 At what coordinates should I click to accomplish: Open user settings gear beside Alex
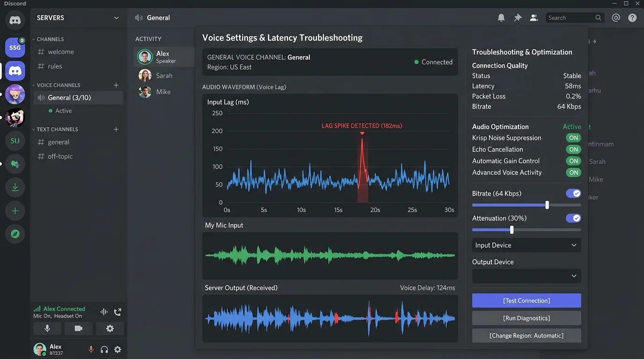coord(117,350)
